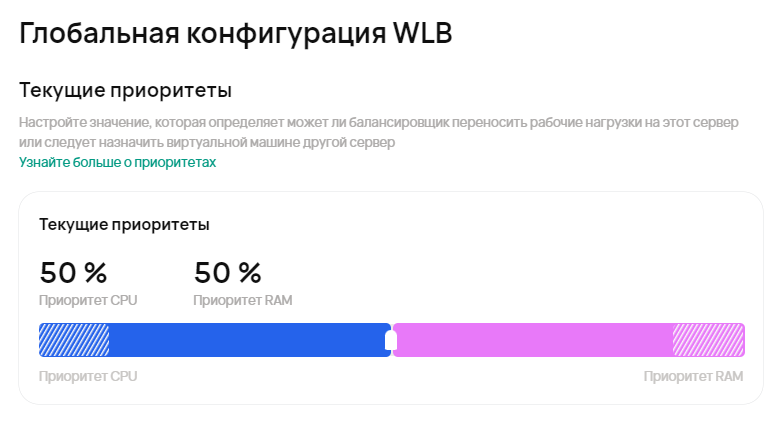Click the Приоритет CPU label beneath the slider
This screenshot has height=424, width=782.
(x=88, y=377)
